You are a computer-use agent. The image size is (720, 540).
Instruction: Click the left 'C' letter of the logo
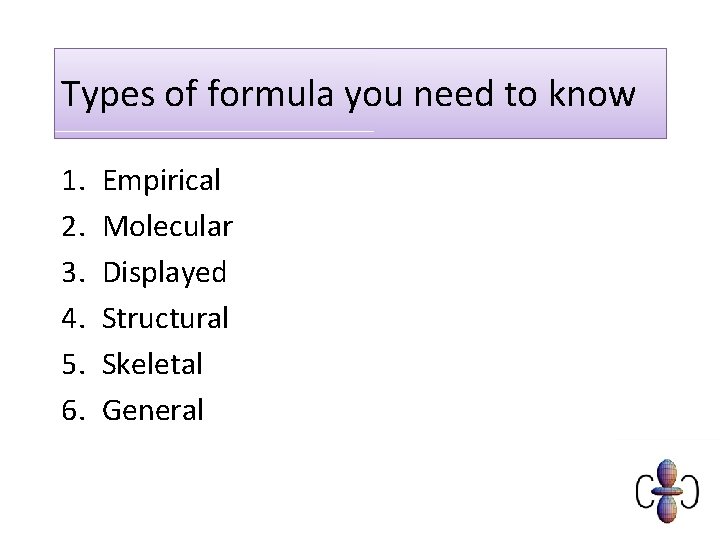tap(646, 491)
